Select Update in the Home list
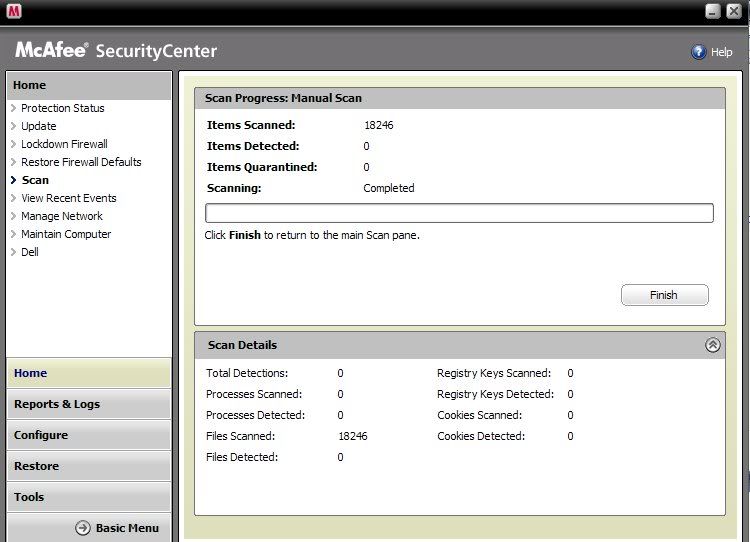The width and height of the screenshot is (750, 542). (x=39, y=126)
